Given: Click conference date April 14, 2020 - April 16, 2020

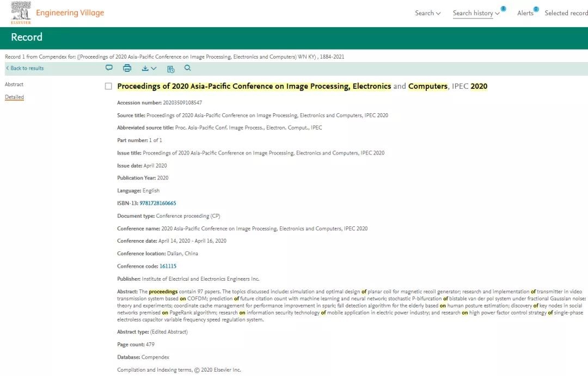Looking at the screenshot, I should [x=192, y=241].
